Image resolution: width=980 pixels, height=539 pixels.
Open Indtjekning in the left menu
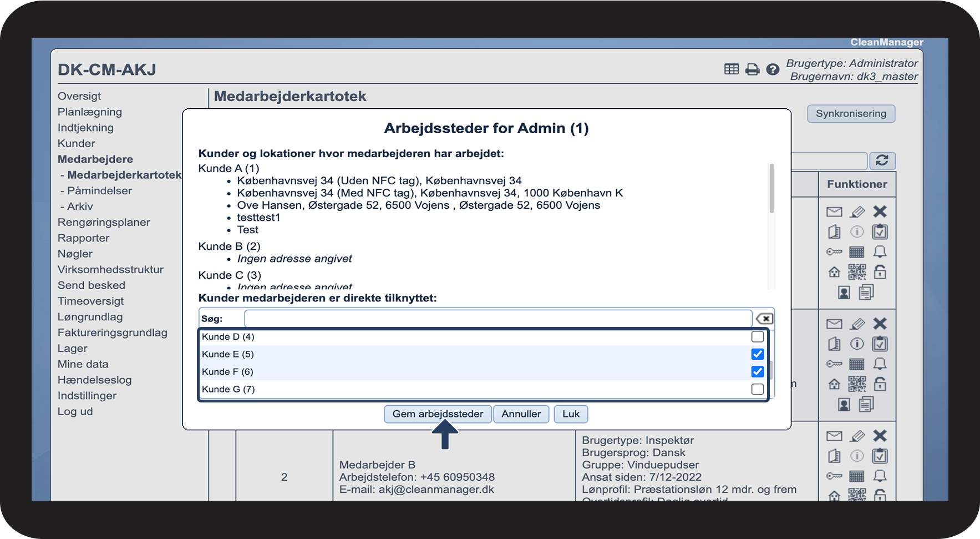tap(85, 128)
